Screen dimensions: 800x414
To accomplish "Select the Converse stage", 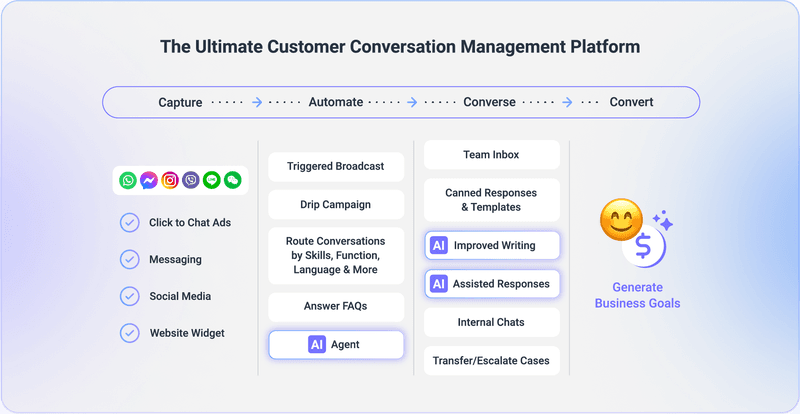I will point(489,102).
